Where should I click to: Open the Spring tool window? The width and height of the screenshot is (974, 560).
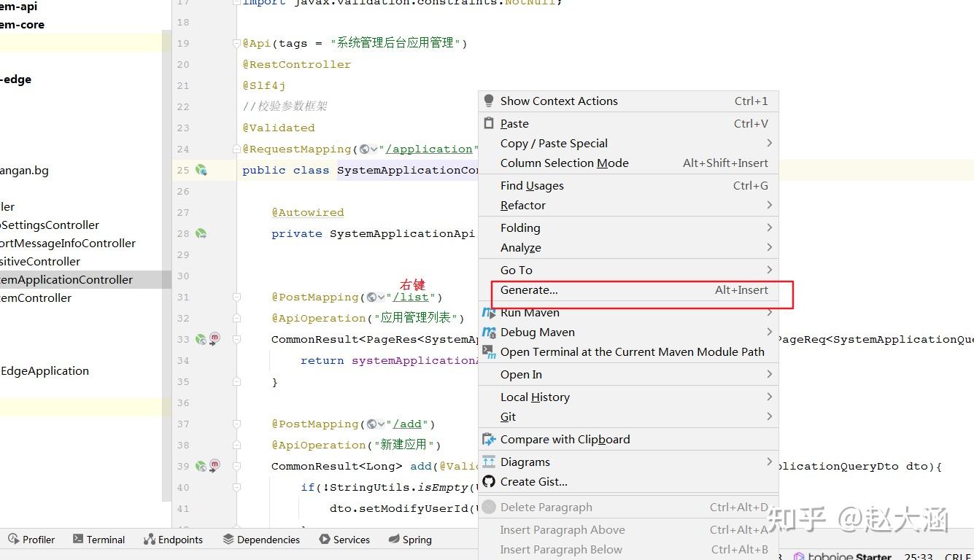pos(410,540)
